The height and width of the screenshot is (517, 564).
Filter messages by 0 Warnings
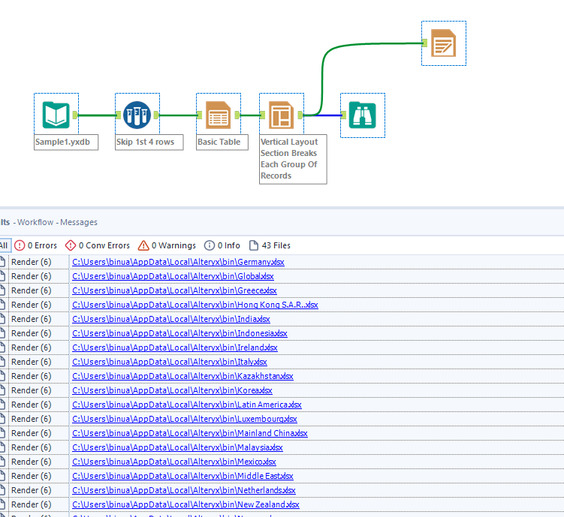tap(167, 245)
